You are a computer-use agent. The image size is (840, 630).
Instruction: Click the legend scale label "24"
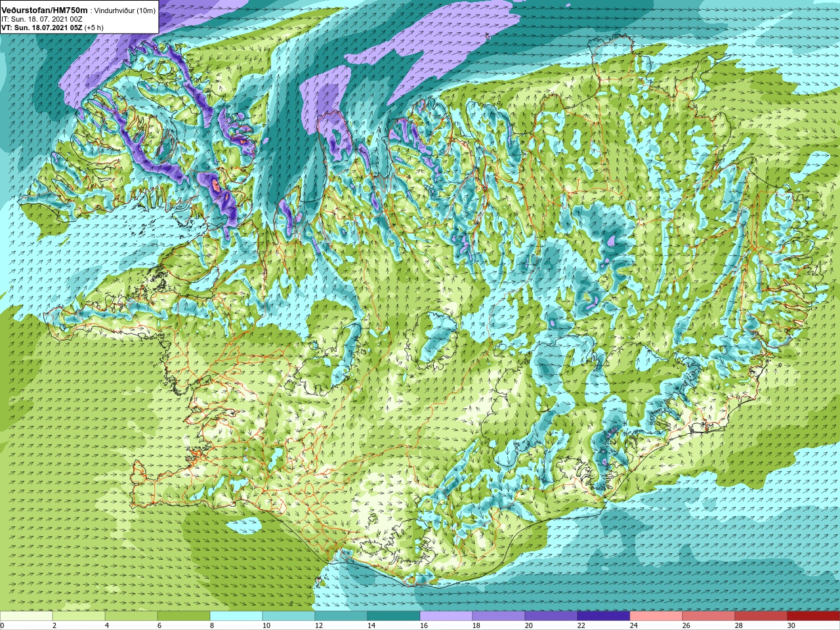click(634, 625)
